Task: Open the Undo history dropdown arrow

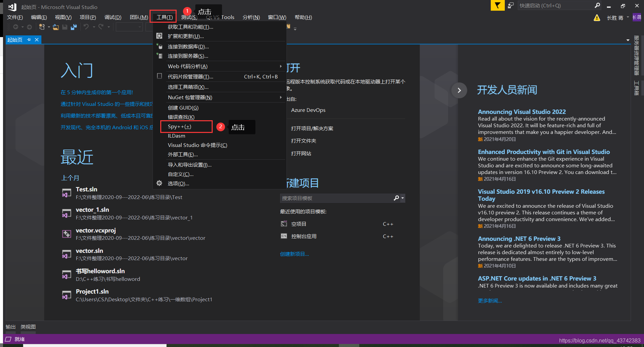Action: (94, 27)
